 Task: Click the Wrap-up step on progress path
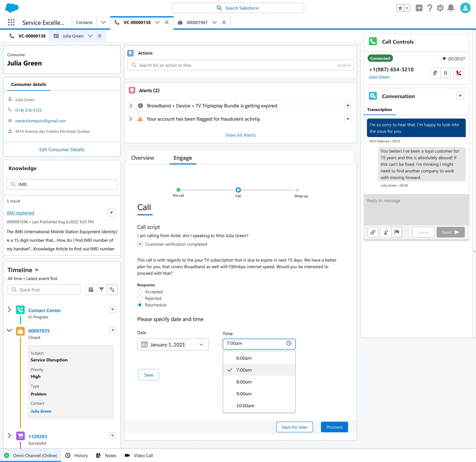297,190
